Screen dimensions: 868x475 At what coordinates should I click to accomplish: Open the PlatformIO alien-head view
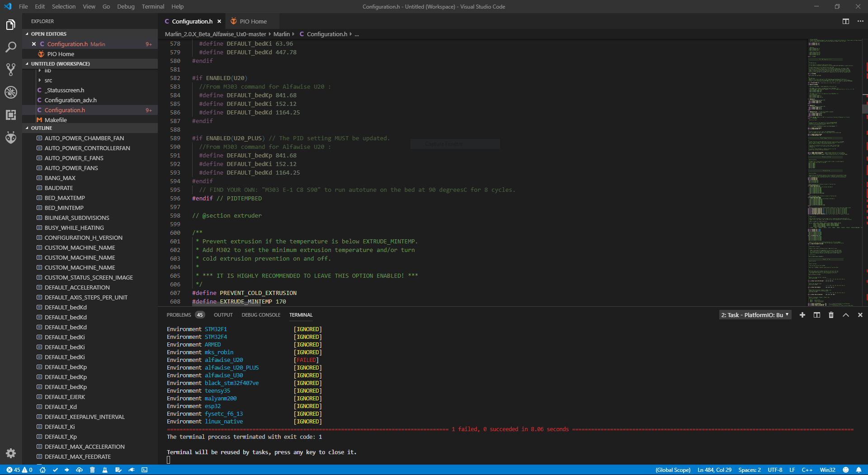coord(11,138)
